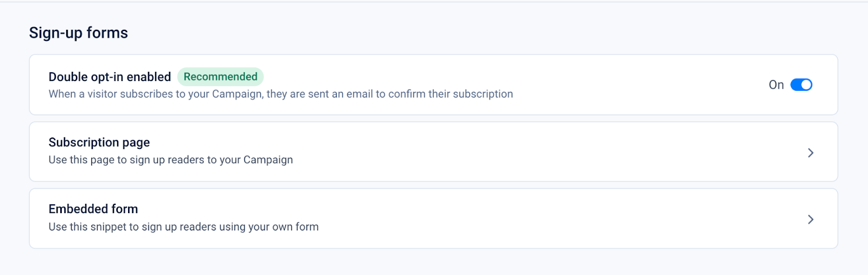Open Embedded form via its chevron arrow
This screenshot has height=275, width=868.
810,220
